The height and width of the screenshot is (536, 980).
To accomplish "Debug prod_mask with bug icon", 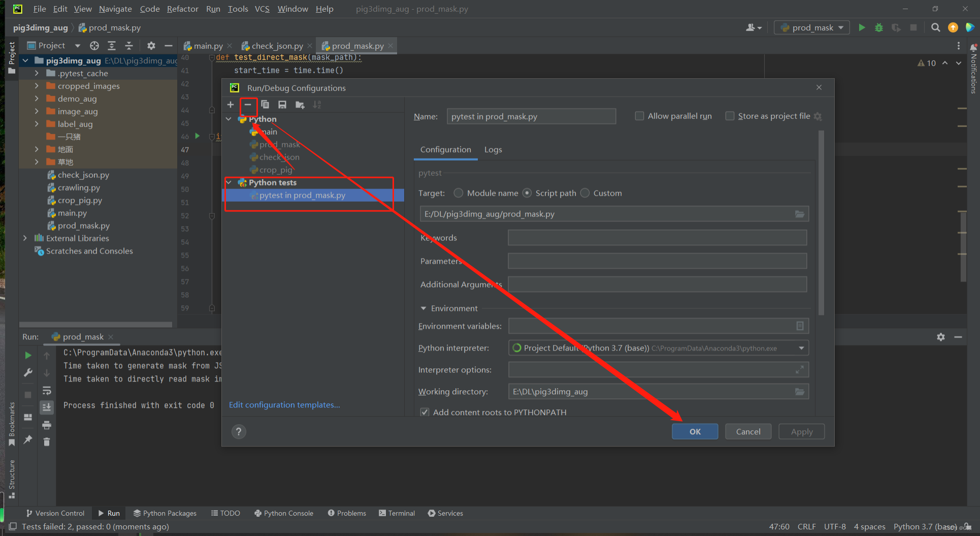I will [879, 27].
